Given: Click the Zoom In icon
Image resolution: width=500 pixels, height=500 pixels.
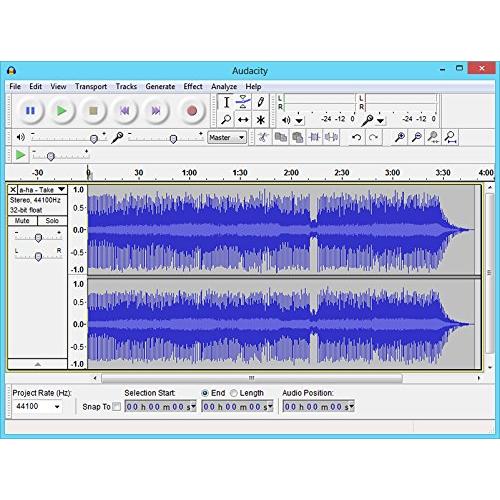Looking at the screenshot, I should pyautogui.click(x=400, y=137).
